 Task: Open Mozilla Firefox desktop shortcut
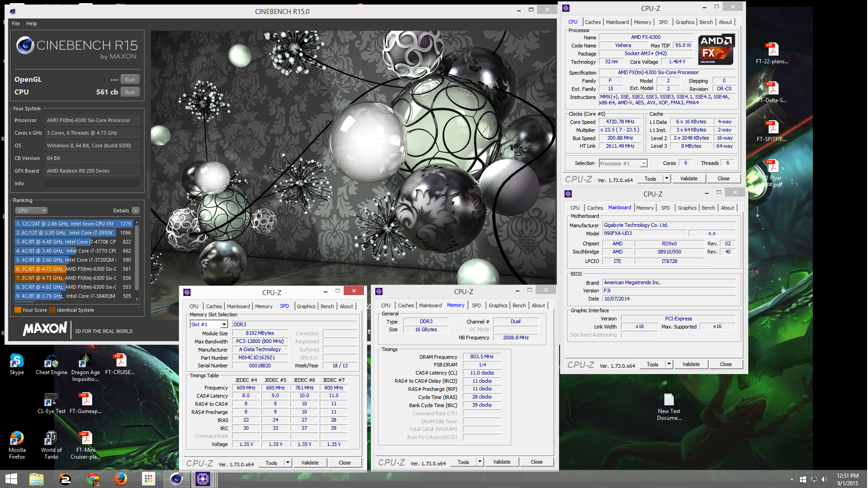click(17, 445)
